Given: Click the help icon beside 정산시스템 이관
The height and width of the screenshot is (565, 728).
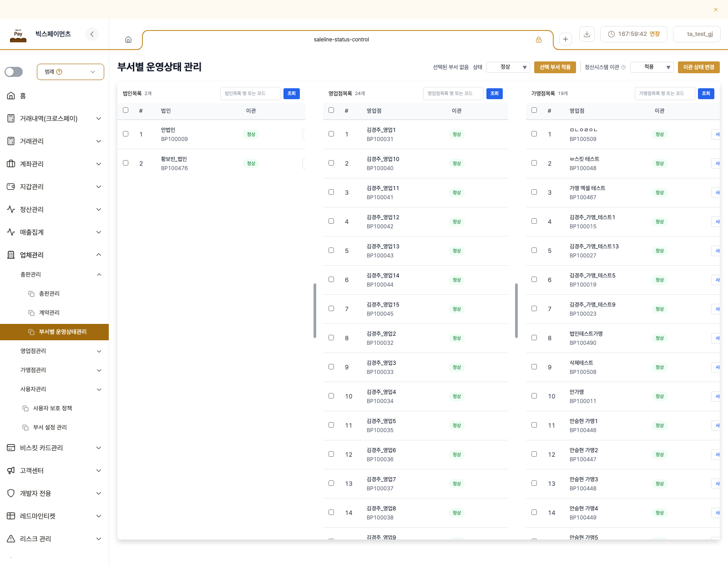Looking at the screenshot, I should click(x=623, y=67).
